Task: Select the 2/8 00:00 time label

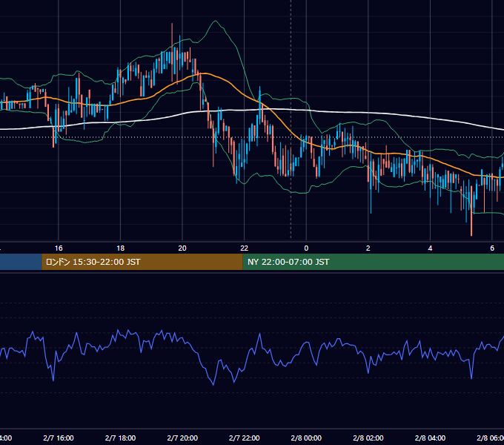Action: tap(306, 438)
